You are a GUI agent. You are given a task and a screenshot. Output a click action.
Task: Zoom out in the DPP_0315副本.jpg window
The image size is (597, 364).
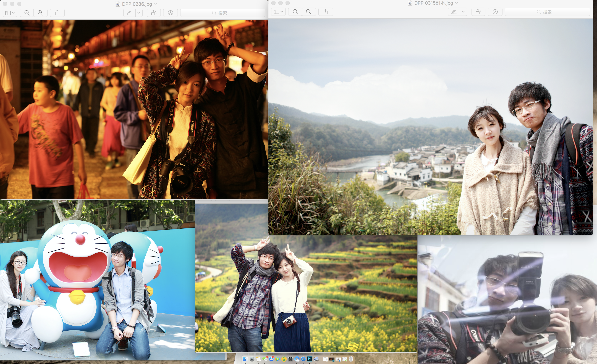click(x=295, y=12)
